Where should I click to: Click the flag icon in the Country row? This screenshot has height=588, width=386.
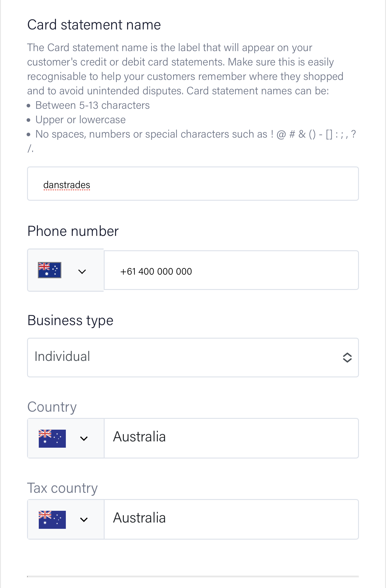(52, 438)
